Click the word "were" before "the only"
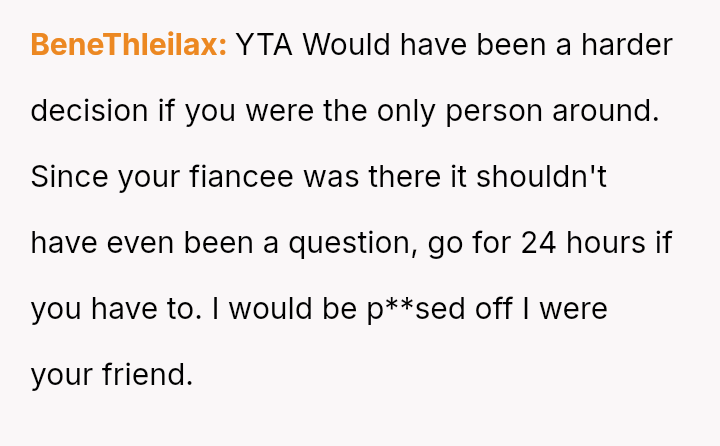720x446 pixels. (x=279, y=111)
